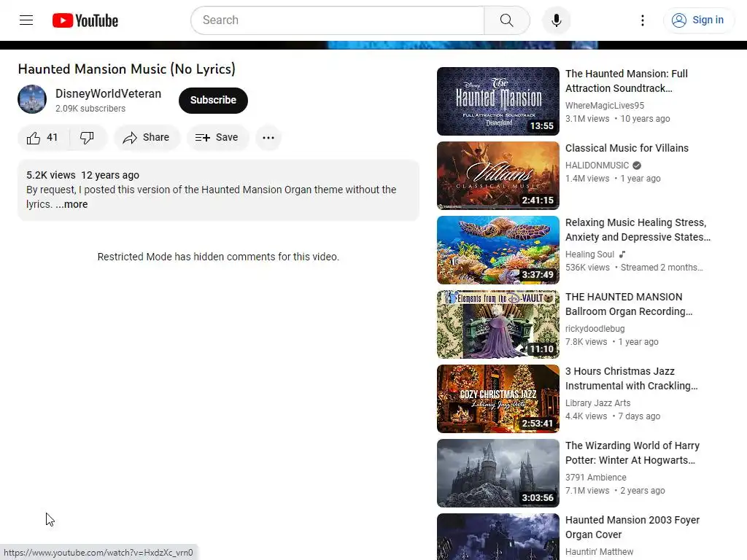
Task: Click video title Haunted Mansion Music (No Lyrics)
Action: (127, 69)
